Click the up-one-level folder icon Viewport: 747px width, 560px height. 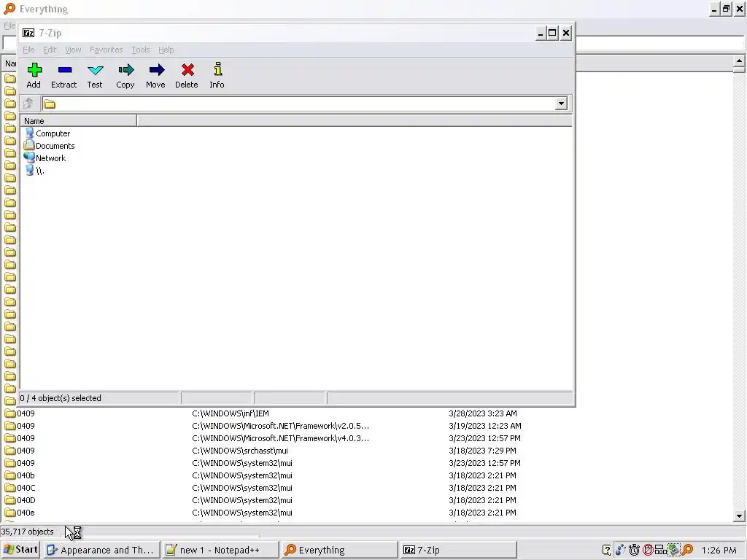point(28,104)
